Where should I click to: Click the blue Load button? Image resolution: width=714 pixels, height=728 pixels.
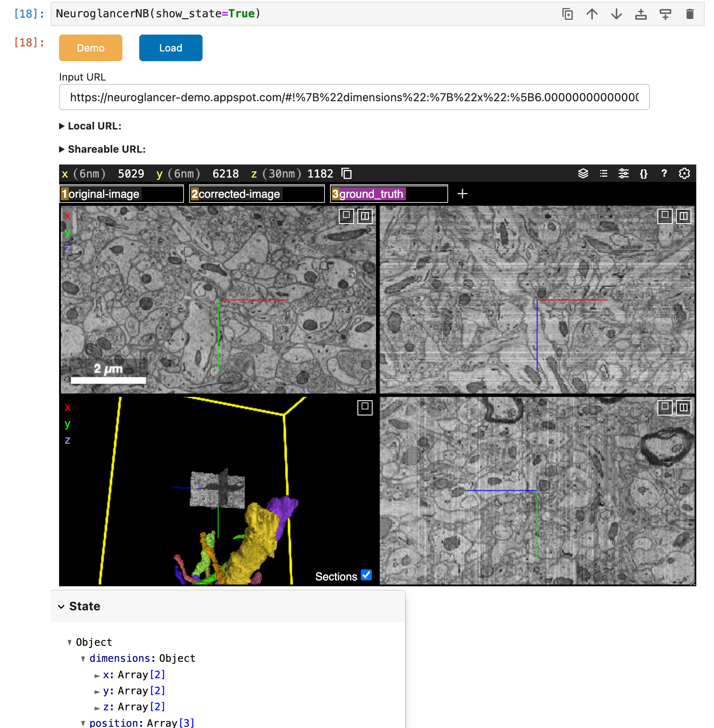click(x=171, y=48)
